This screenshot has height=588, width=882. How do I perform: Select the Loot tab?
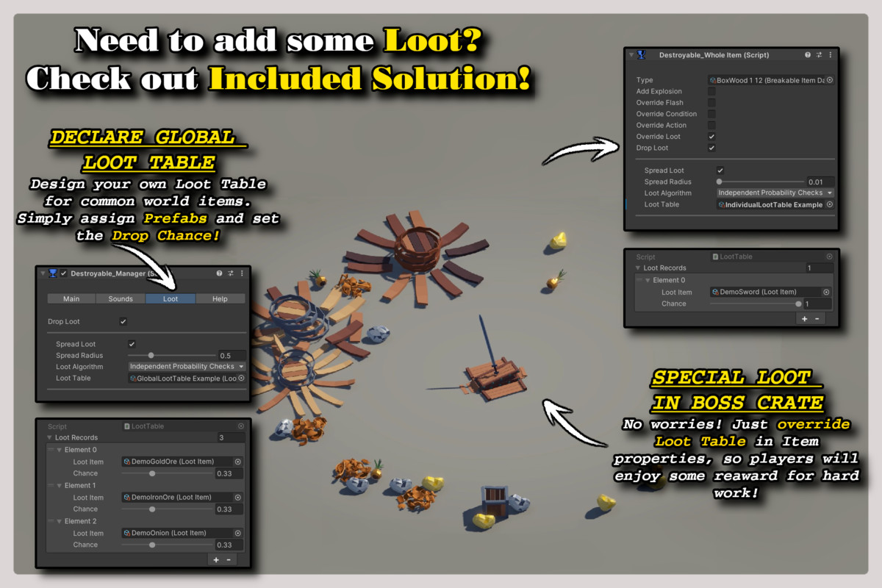(171, 299)
